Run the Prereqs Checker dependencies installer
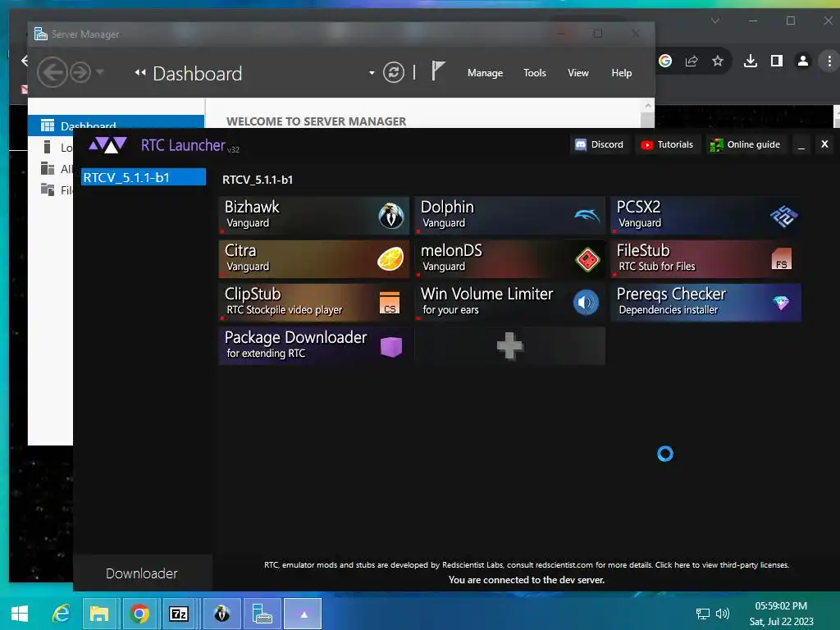Viewport: 840px width, 630px height. 706,302
